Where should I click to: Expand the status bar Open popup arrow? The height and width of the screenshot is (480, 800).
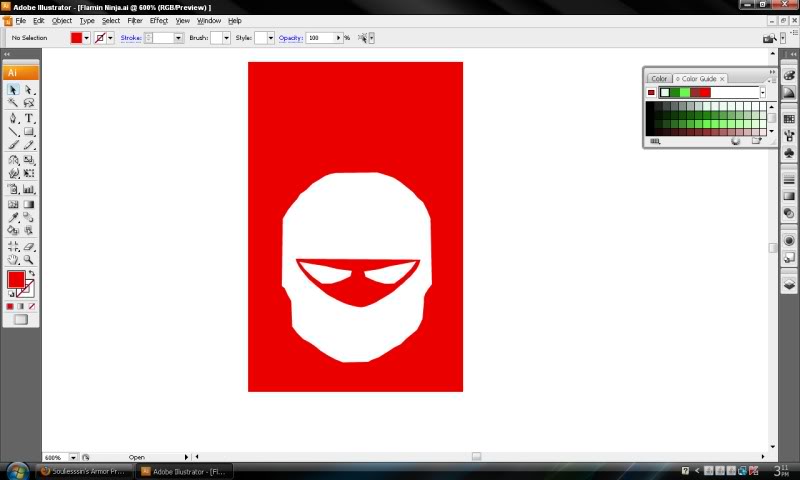186,457
